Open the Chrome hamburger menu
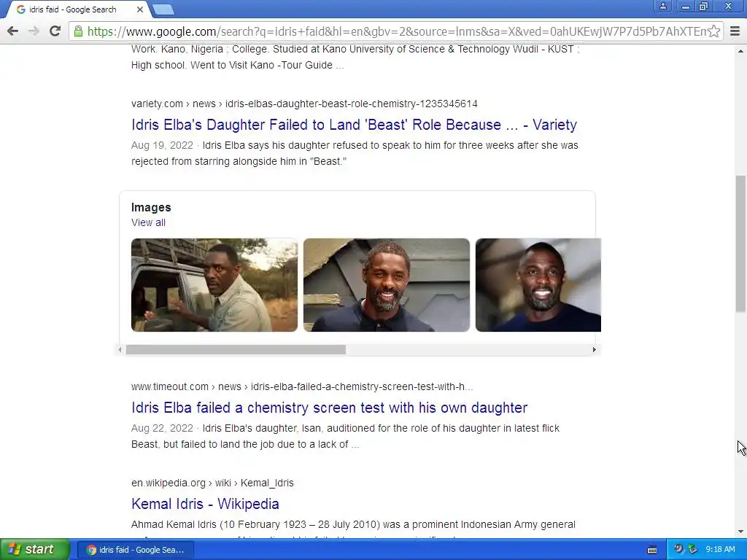The width and height of the screenshot is (747, 560). click(735, 31)
